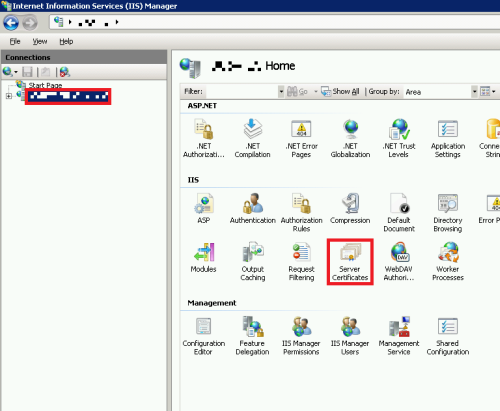
Task: Open Directory Browsing feature
Action: pos(448,212)
